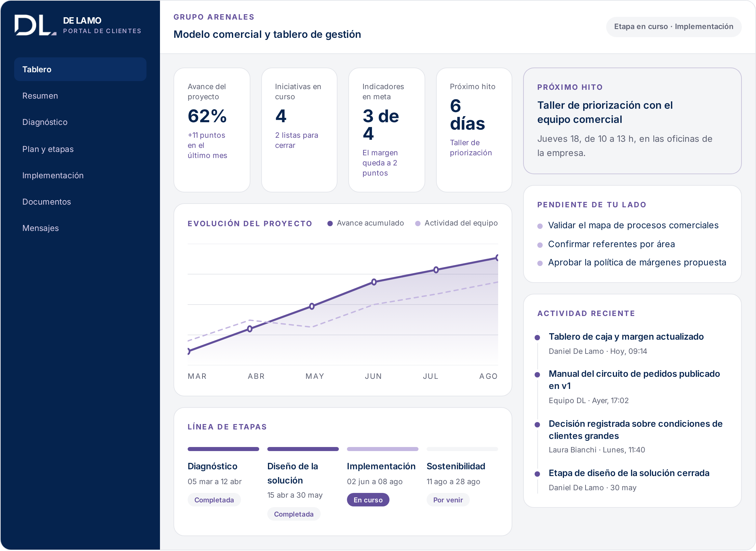Open the Sostenibilidad stage title
Viewport: 756px width, 551px height.
point(456,466)
